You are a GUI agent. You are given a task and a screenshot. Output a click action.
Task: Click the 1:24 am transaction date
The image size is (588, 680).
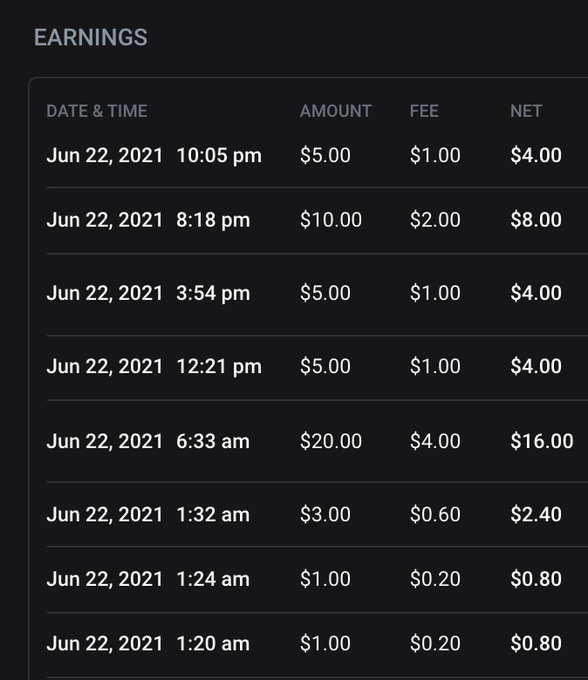click(x=105, y=579)
